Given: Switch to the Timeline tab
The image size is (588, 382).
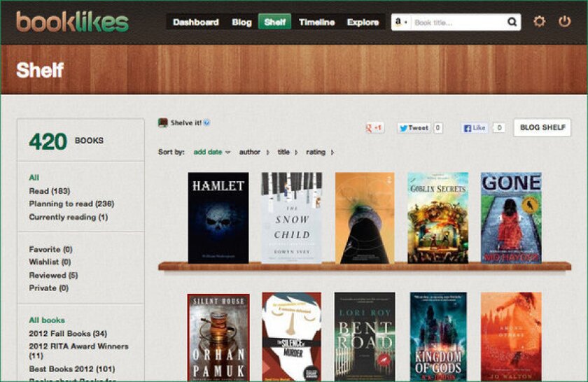Looking at the screenshot, I should pyautogui.click(x=316, y=22).
